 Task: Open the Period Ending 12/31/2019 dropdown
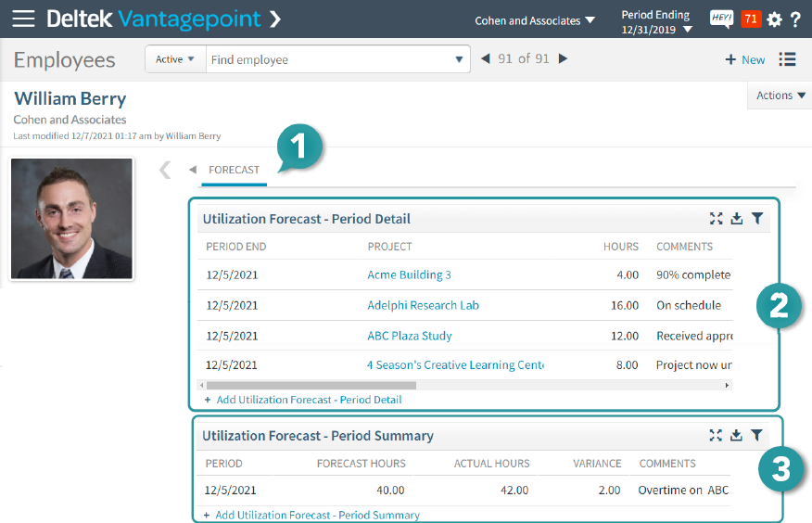pos(656,22)
